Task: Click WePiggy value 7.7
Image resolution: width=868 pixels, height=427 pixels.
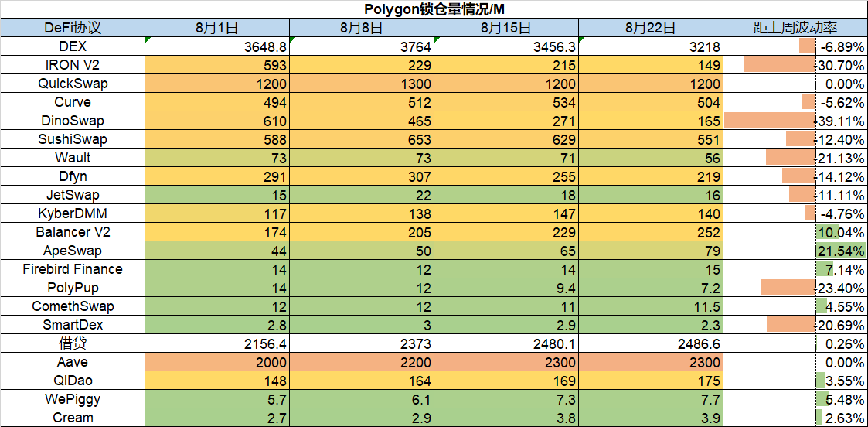Action: click(x=651, y=398)
